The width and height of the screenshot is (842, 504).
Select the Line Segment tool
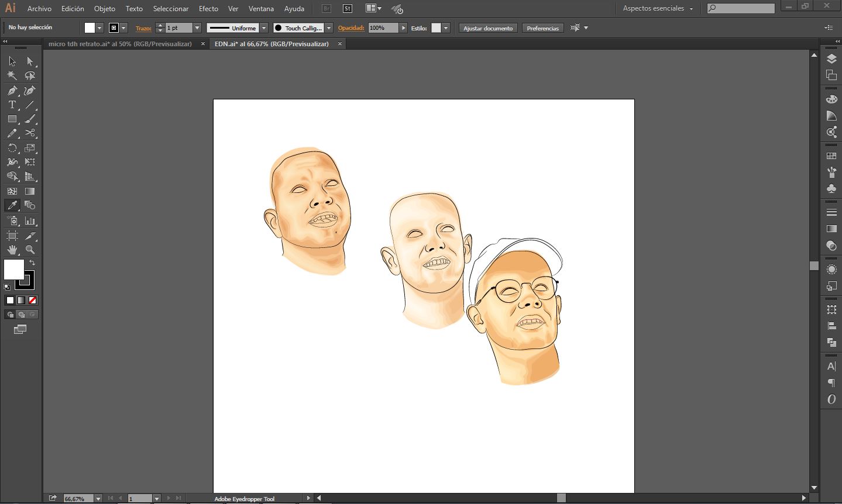pos(30,105)
